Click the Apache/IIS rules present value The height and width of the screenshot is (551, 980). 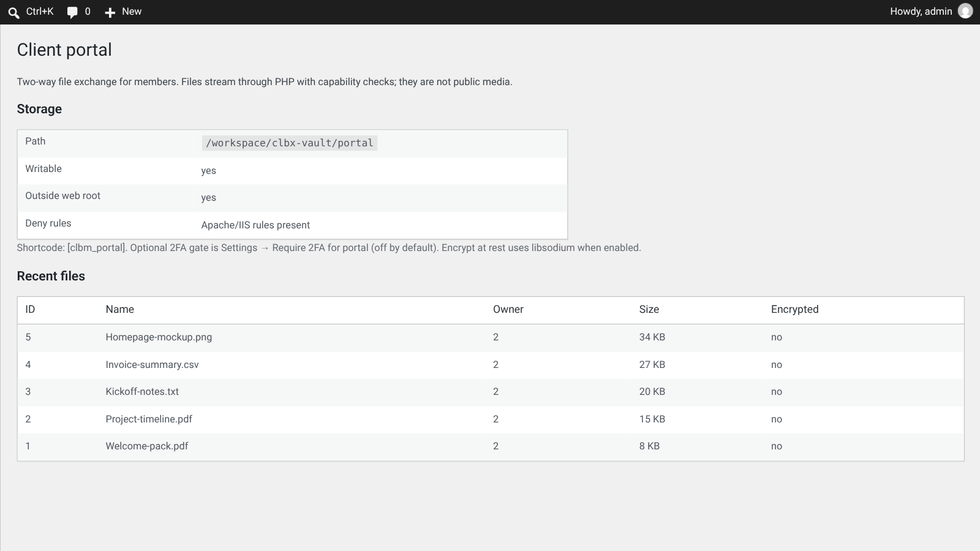click(255, 225)
